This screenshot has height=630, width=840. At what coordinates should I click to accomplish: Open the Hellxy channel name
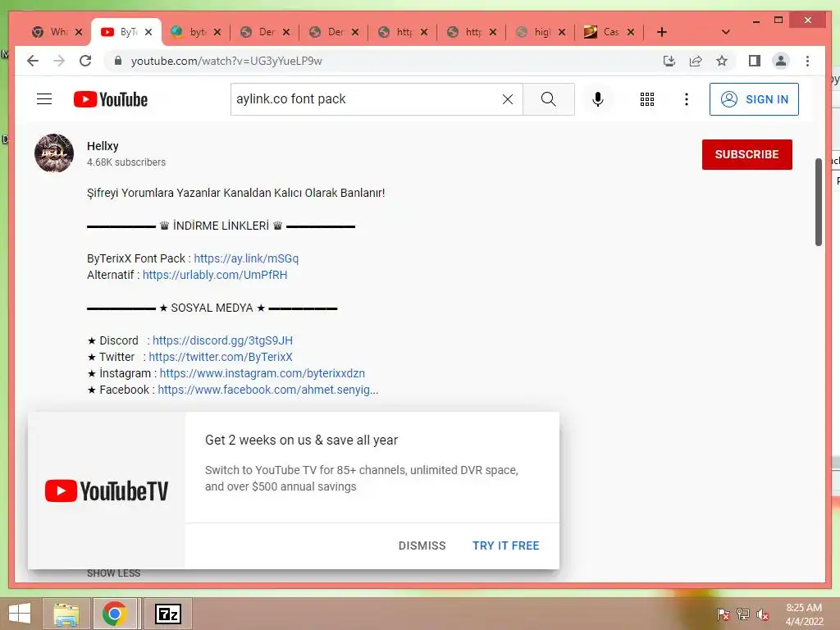[103, 146]
